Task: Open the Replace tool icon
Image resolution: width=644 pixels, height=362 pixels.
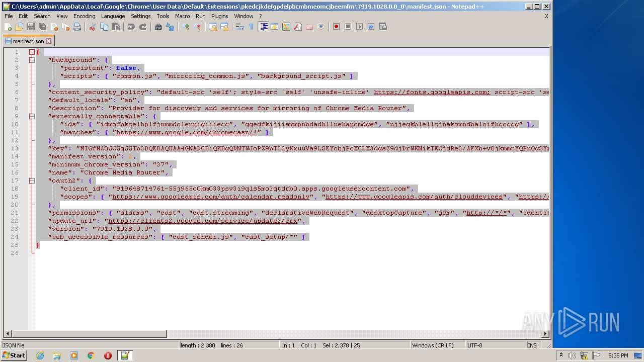Action: tap(170, 27)
